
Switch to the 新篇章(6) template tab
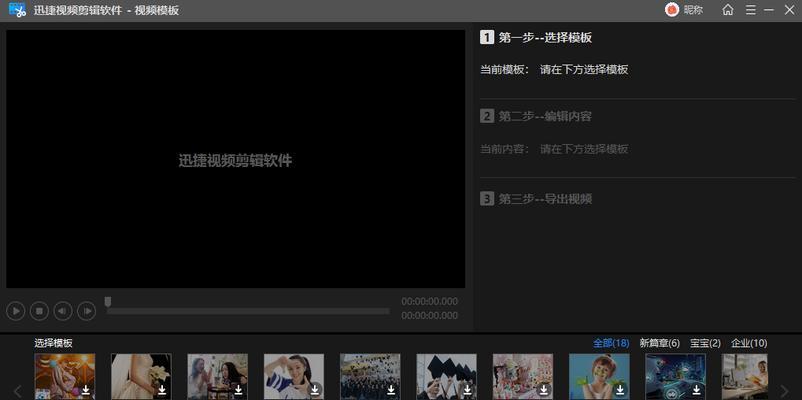[x=660, y=343]
